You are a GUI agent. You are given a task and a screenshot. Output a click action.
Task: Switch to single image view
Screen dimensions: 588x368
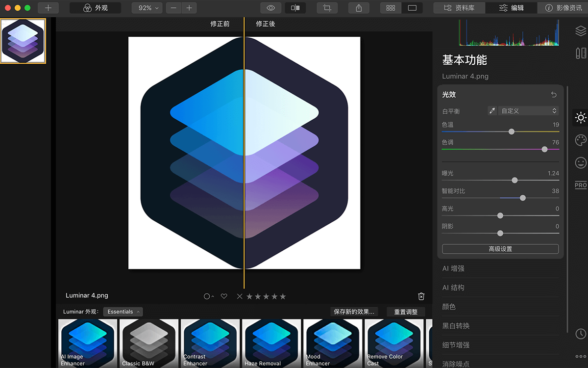pyautogui.click(x=412, y=8)
